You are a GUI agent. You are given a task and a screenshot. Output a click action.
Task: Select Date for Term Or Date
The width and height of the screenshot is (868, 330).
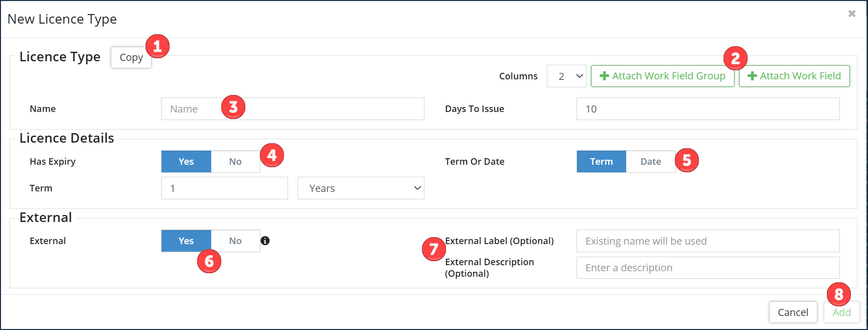[x=650, y=161]
